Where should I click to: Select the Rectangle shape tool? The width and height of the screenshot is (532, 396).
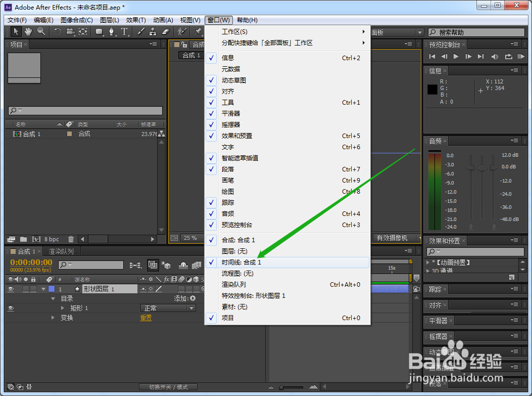(x=99, y=32)
